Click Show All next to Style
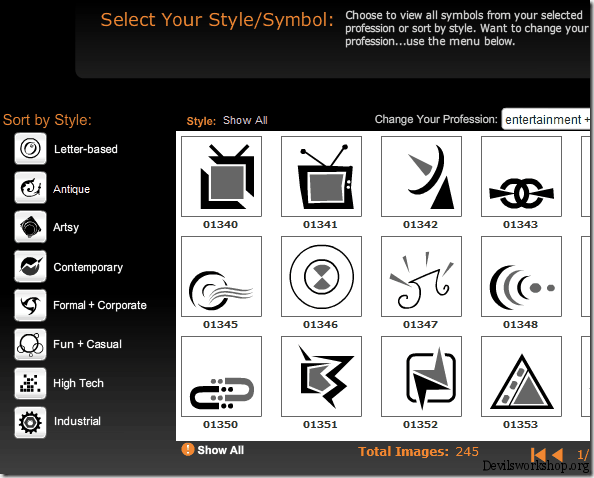 point(245,120)
